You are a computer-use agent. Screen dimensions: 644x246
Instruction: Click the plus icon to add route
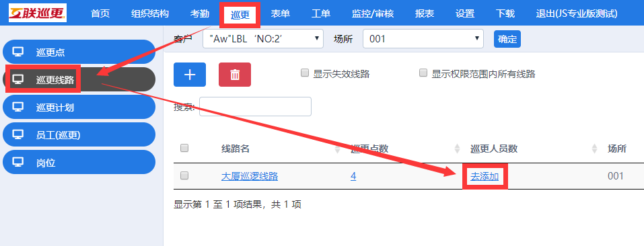[190, 75]
